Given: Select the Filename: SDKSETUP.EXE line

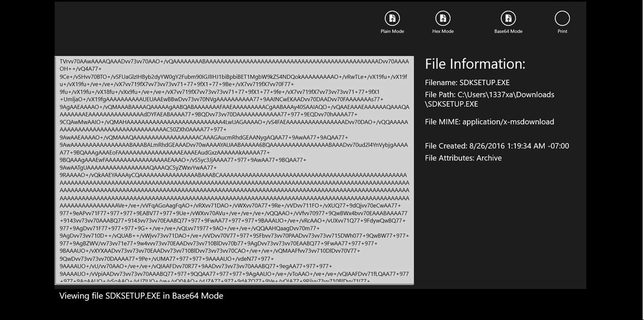Looking at the screenshot, I should pos(467,83).
